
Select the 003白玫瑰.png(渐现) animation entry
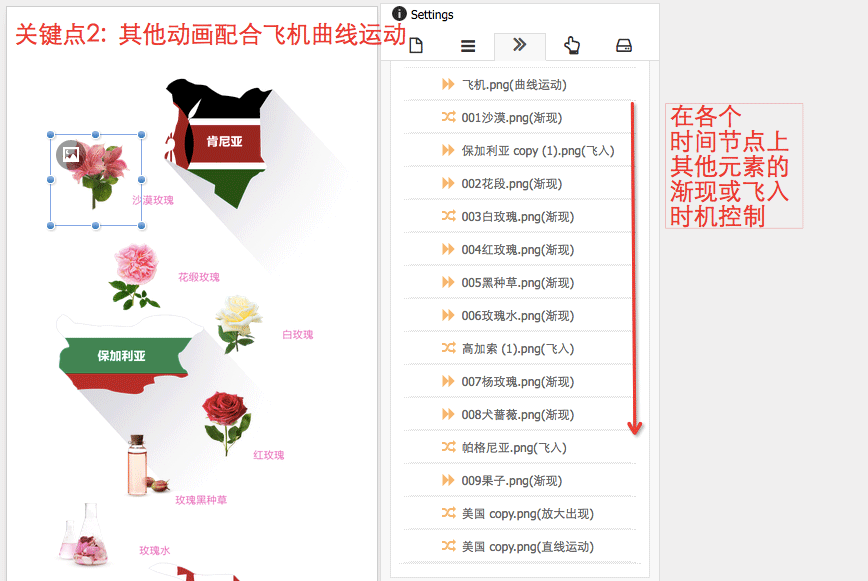pos(520,216)
